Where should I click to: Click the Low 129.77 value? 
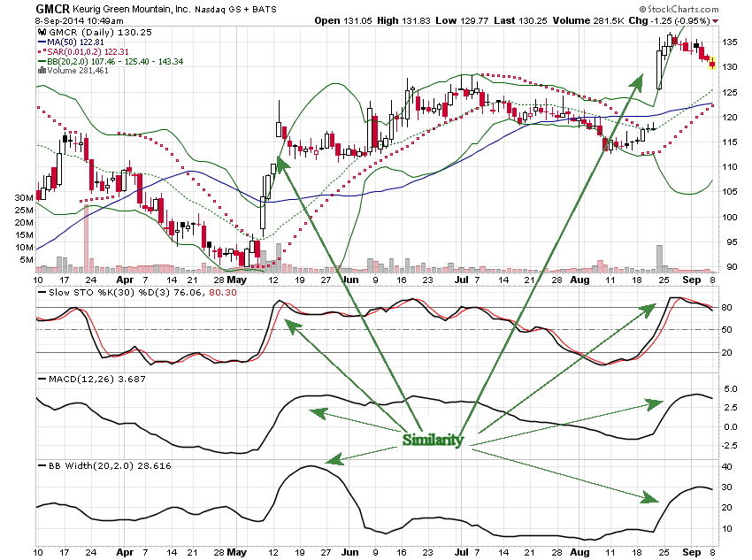[462, 20]
